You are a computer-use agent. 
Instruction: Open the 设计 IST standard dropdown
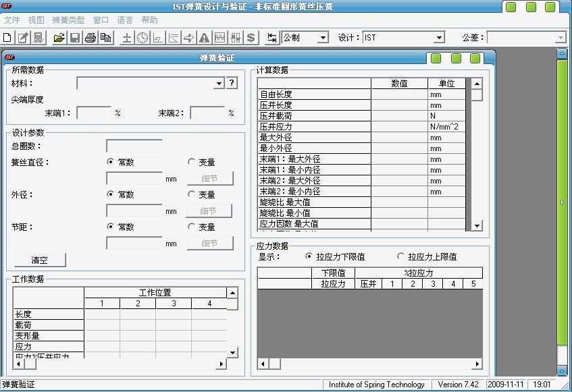pyautogui.click(x=439, y=38)
